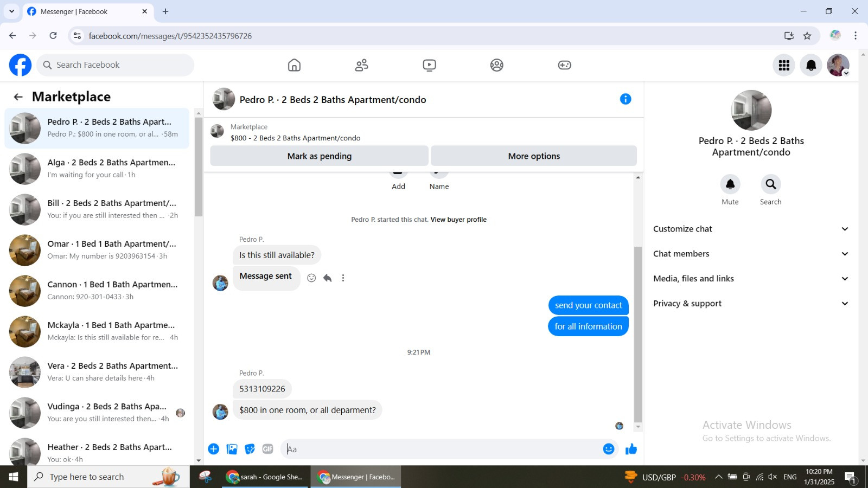Image resolution: width=868 pixels, height=488 pixels.
Task: Expand Customize chat section
Action: 751,229
